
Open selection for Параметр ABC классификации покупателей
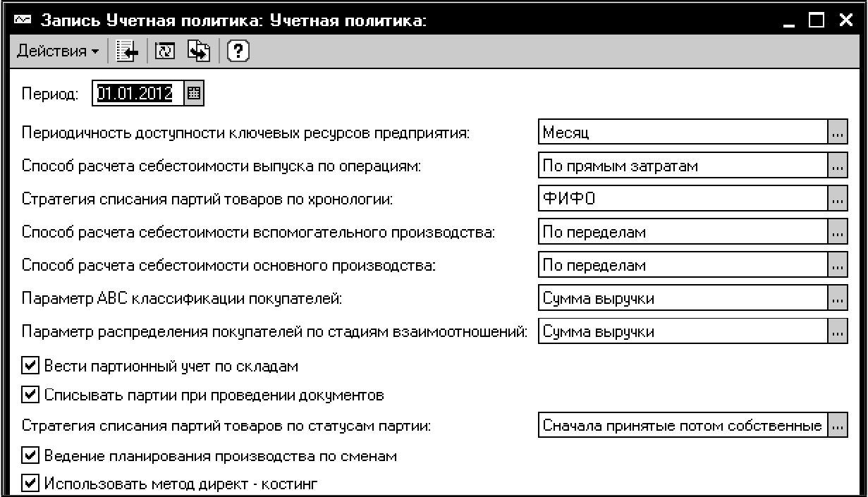836,298
